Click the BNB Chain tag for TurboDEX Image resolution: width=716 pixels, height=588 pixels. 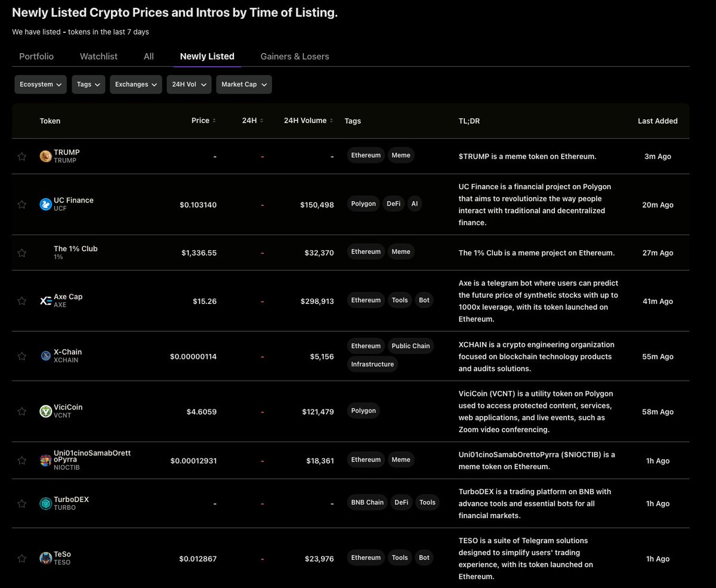tap(367, 502)
